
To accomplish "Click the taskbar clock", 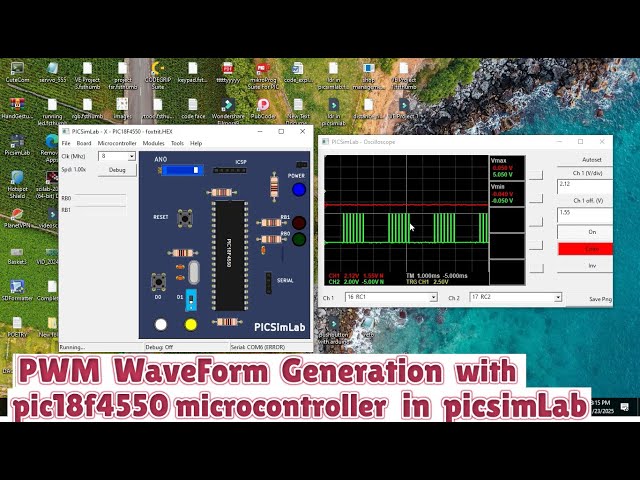I will tap(602, 407).
